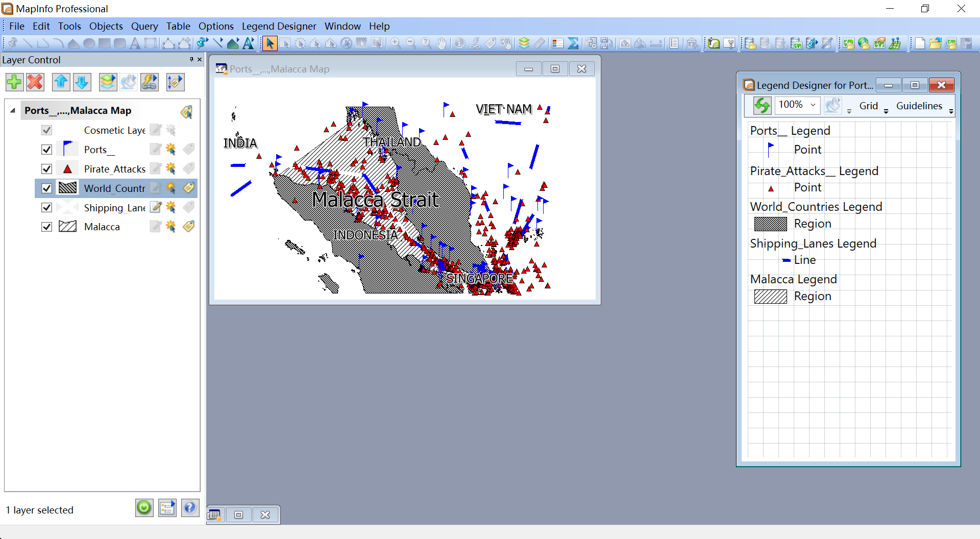Choose the Zoom-in magnifier tool
Image resolution: width=980 pixels, height=539 pixels.
click(396, 43)
